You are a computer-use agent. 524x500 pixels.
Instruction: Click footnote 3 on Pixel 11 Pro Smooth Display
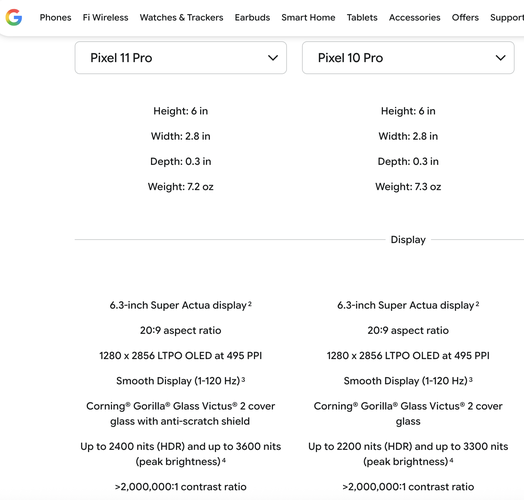point(243,379)
